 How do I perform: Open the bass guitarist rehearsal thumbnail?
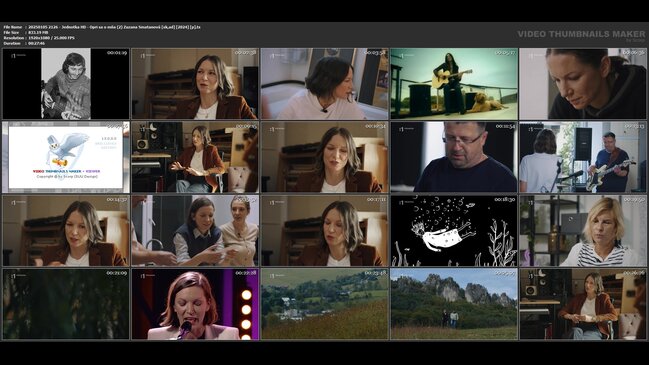583,157
